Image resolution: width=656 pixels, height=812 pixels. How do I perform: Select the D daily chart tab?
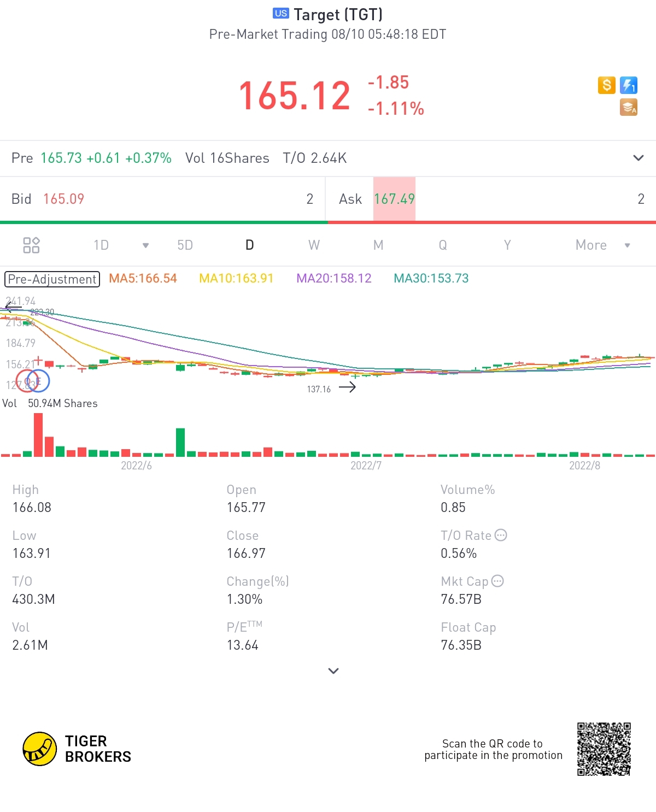point(250,245)
